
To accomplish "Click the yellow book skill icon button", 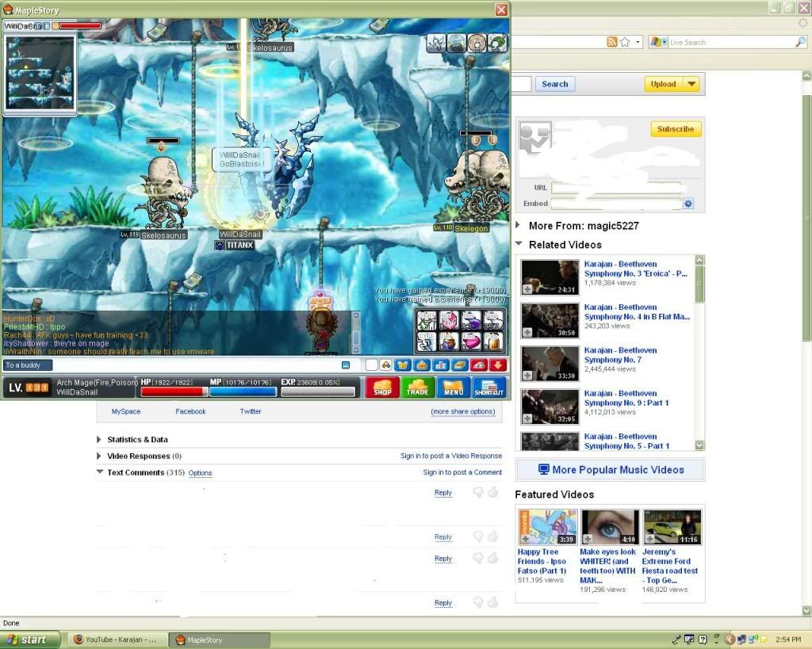I will 460,365.
